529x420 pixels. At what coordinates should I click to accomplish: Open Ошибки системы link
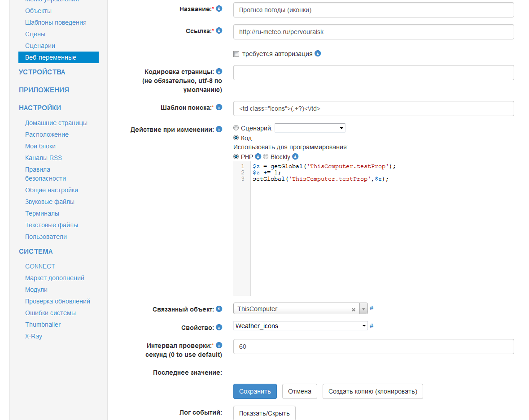50,313
